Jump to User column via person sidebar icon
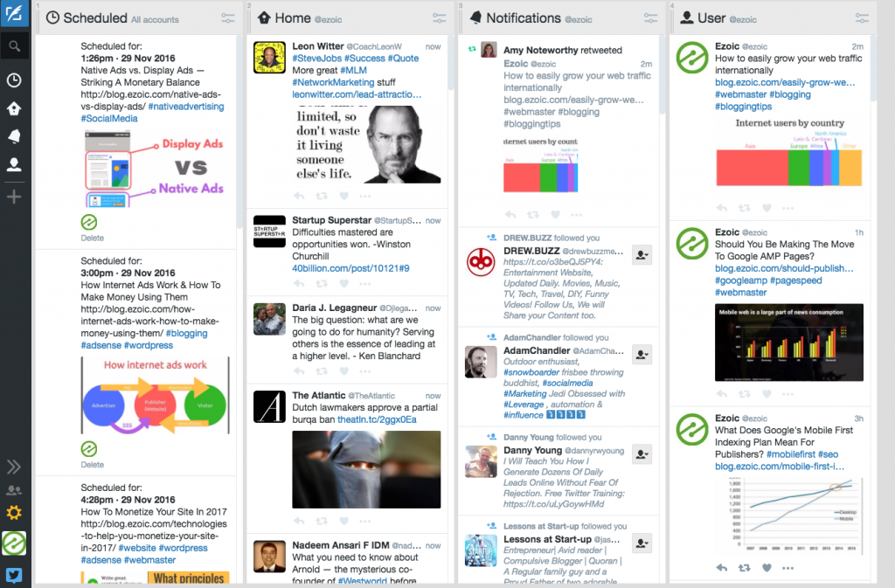This screenshot has height=588, width=895. click(x=14, y=165)
